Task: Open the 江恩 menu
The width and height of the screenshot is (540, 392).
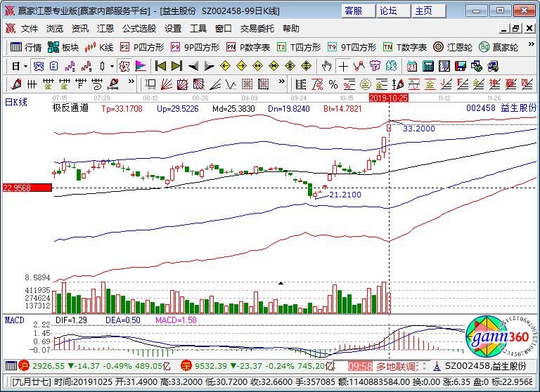Action: click(105, 29)
